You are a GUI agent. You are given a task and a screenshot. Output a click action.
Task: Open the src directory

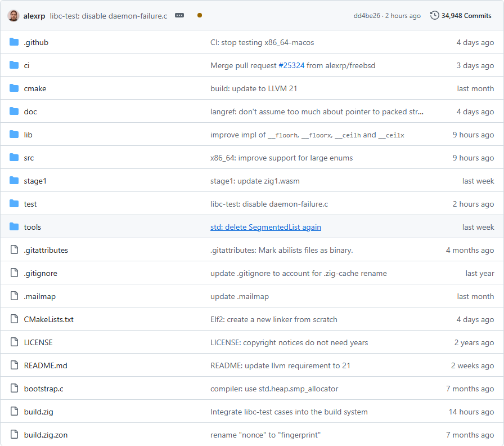coord(29,158)
